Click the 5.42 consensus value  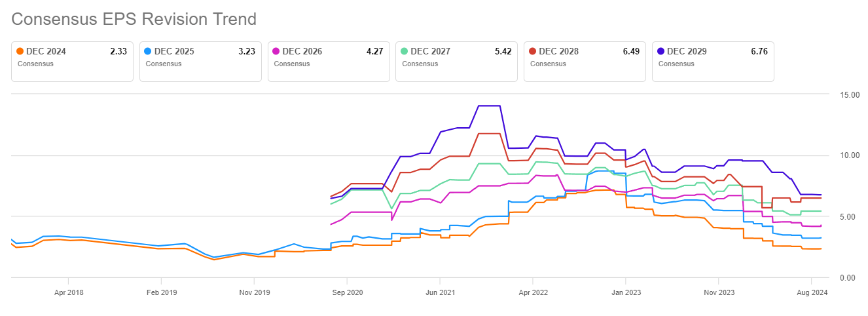502,51
